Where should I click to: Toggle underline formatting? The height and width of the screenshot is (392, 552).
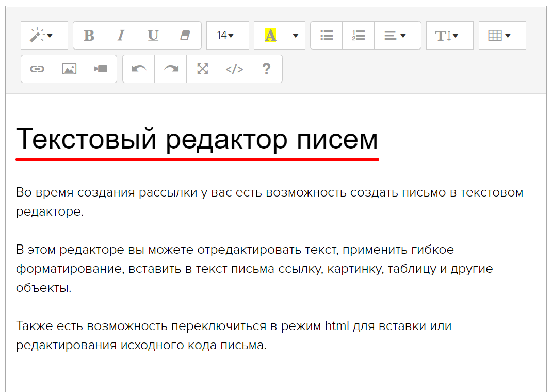coord(153,36)
